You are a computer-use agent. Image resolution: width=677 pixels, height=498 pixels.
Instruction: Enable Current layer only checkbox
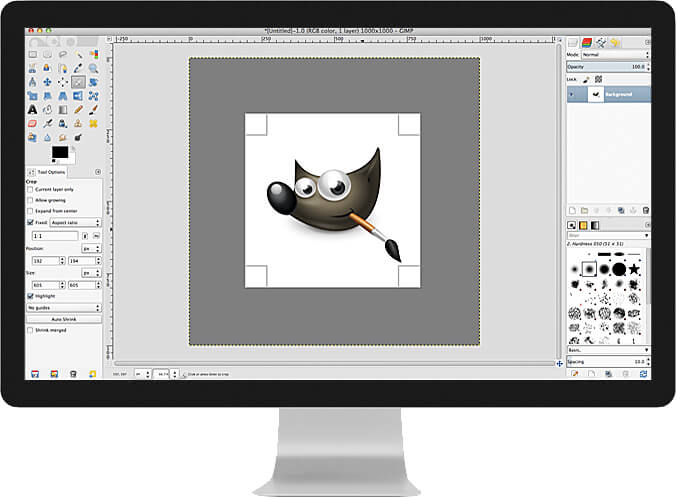pos(30,190)
